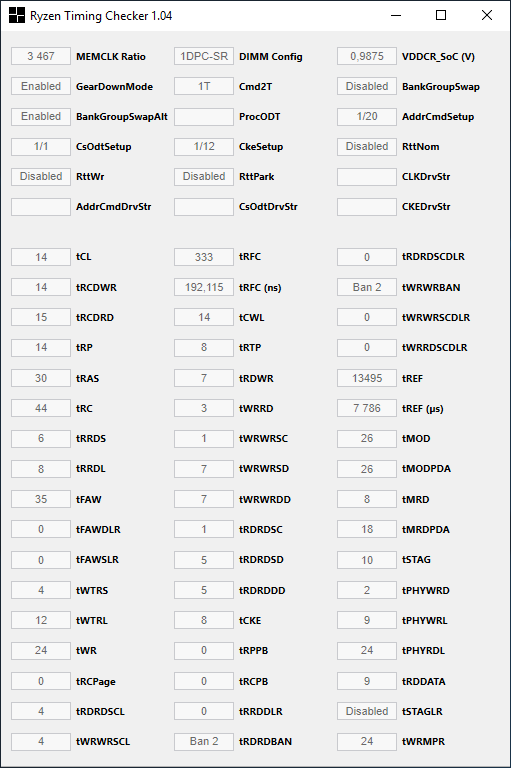The width and height of the screenshot is (511, 768).
Task: Click the tFAW value field
Action: (41, 499)
